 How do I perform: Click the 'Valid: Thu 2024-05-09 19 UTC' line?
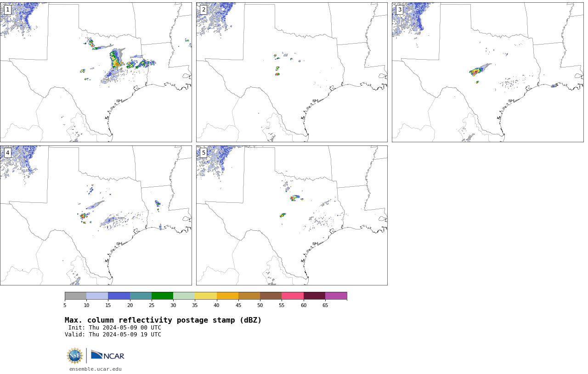point(113,335)
